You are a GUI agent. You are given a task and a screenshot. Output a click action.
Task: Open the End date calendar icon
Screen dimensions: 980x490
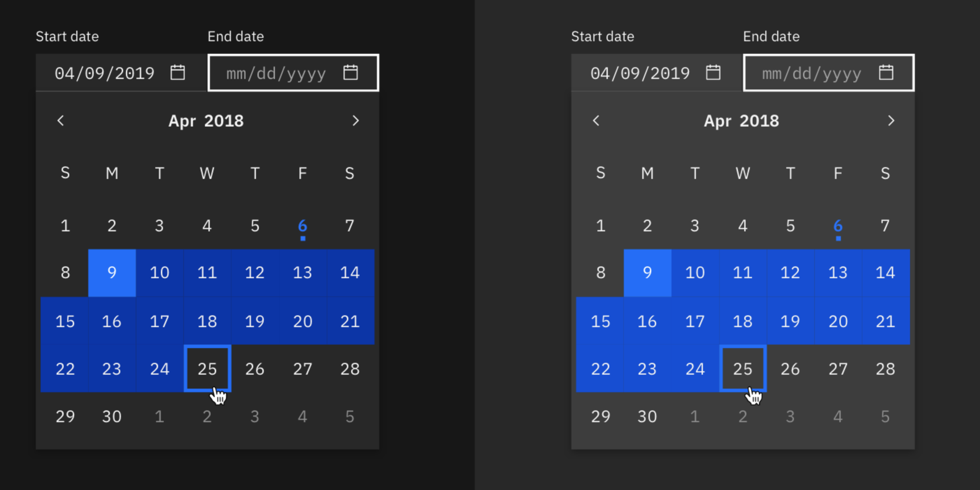[350, 73]
